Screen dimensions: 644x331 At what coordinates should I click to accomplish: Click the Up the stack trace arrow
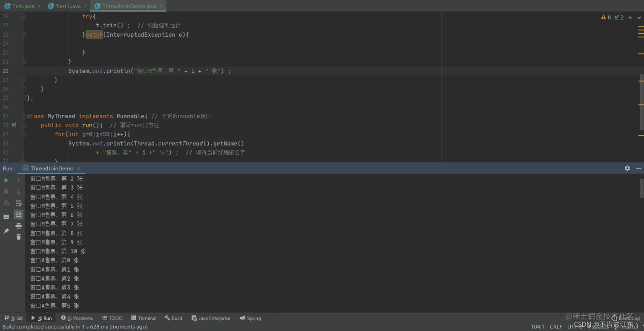click(18, 180)
